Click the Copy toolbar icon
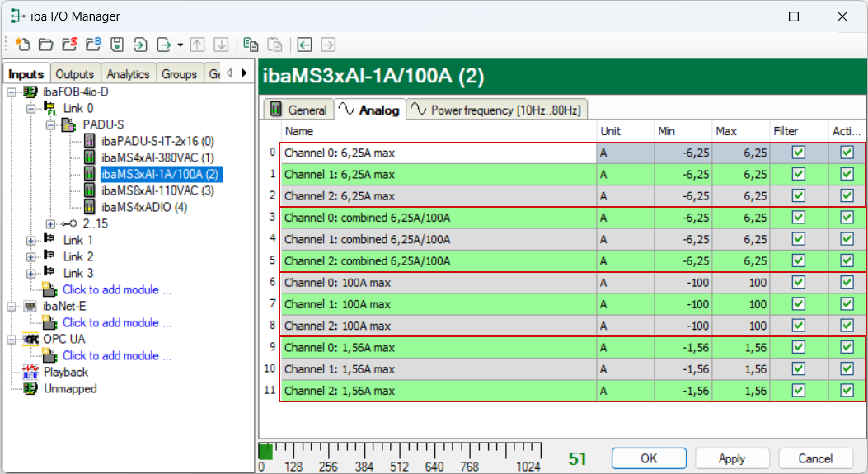Screen dimensions: 868x474 pos(251,45)
